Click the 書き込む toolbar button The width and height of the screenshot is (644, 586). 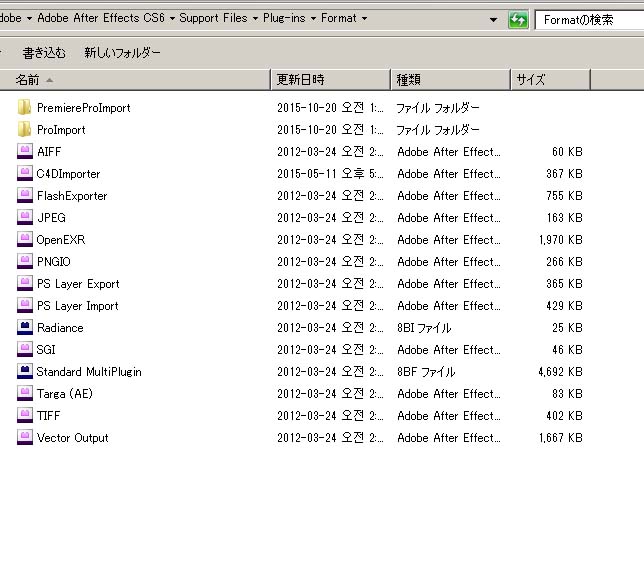tap(44, 53)
